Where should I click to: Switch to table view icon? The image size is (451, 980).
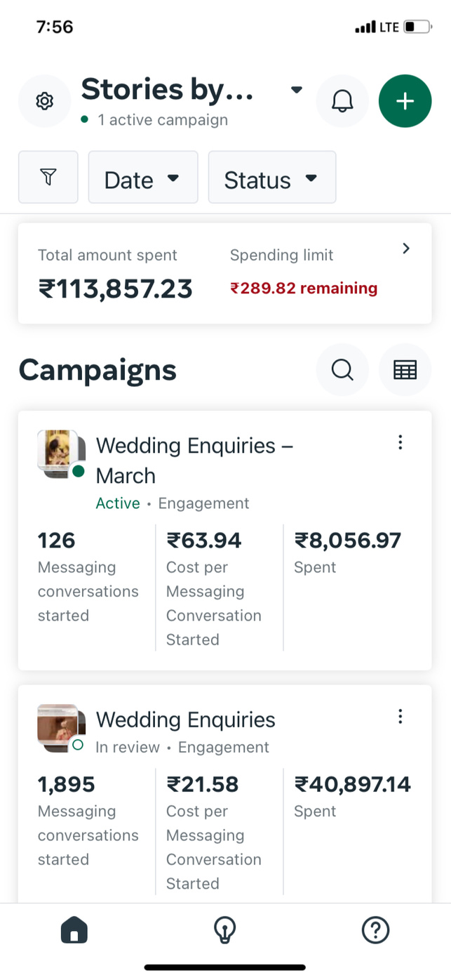(405, 369)
